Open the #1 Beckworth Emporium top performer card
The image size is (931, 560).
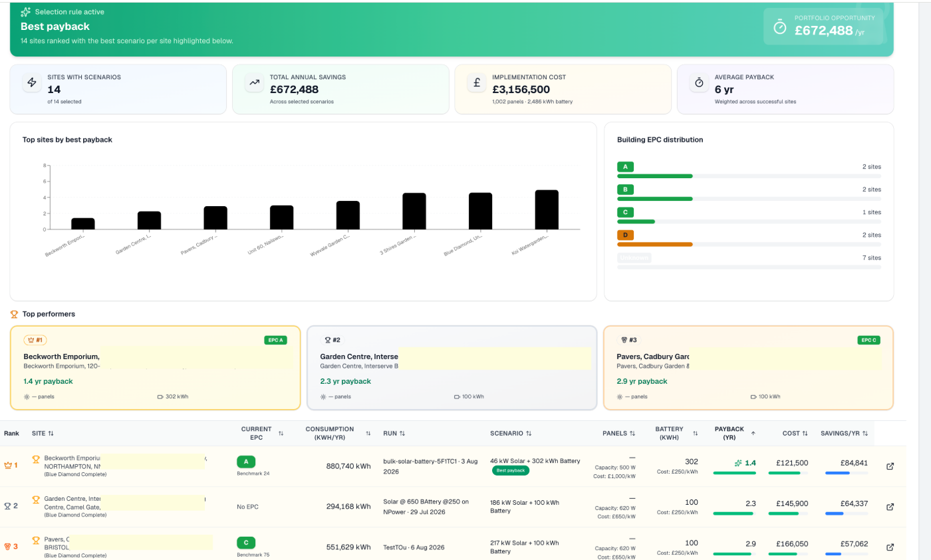click(155, 368)
